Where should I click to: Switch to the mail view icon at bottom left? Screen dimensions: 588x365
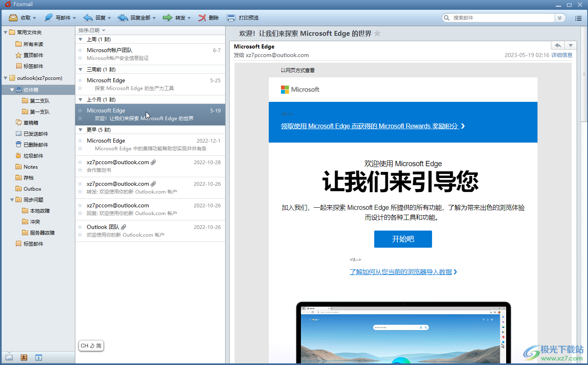(9, 357)
